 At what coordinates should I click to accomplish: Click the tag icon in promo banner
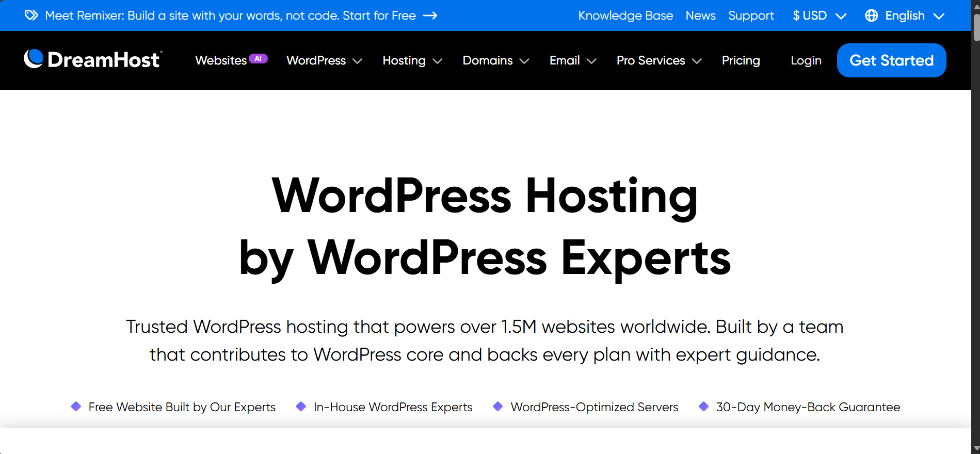pos(31,15)
